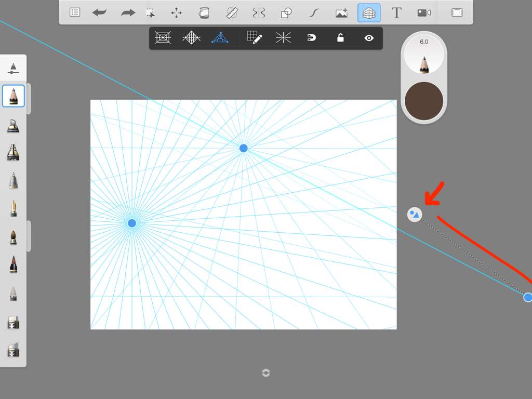Choose the Selection tool in top toolbar

(x=150, y=13)
